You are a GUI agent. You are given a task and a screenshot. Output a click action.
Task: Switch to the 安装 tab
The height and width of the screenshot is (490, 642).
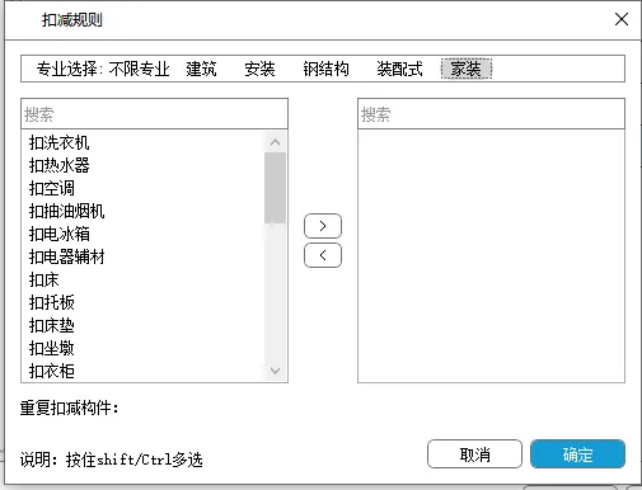260,69
